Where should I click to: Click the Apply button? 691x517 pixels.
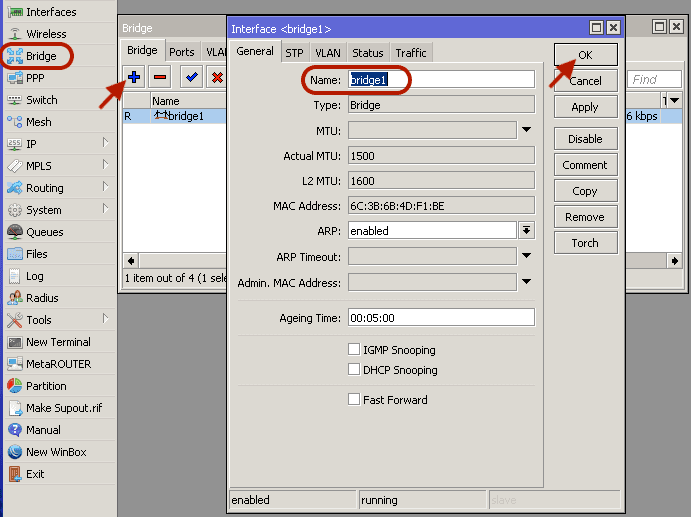point(586,107)
